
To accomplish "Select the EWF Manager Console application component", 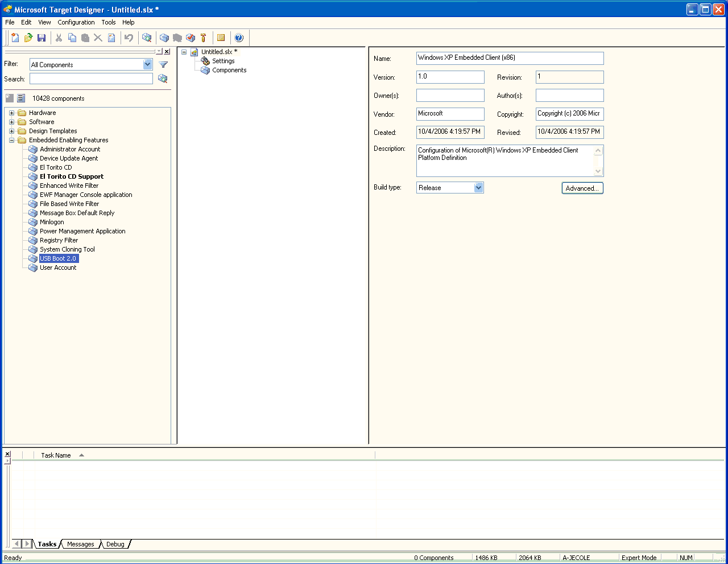I will click(x=86, y=195).
